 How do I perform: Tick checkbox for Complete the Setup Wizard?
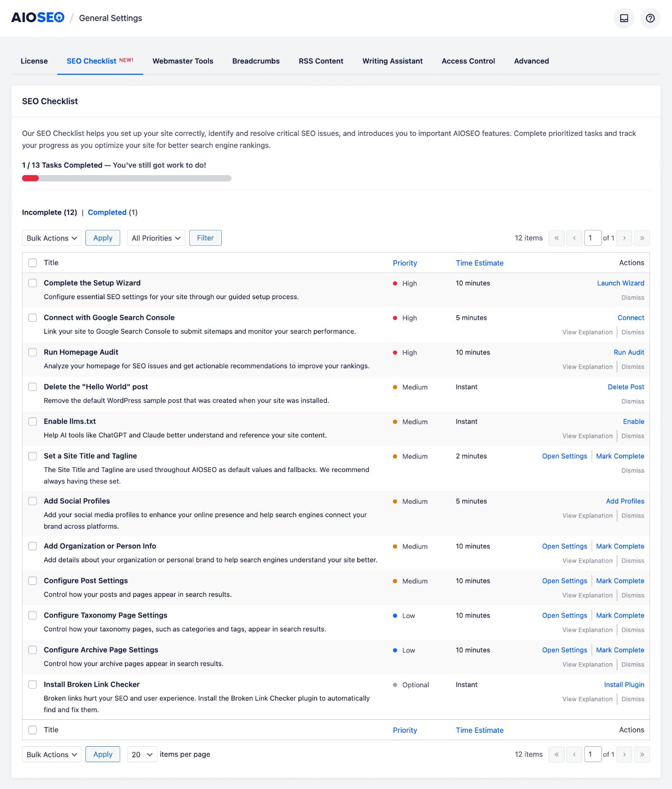(33, 283)
